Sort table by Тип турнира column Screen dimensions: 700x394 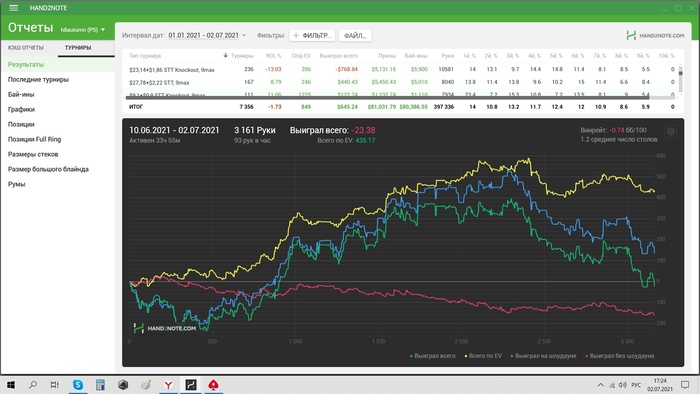145,56
